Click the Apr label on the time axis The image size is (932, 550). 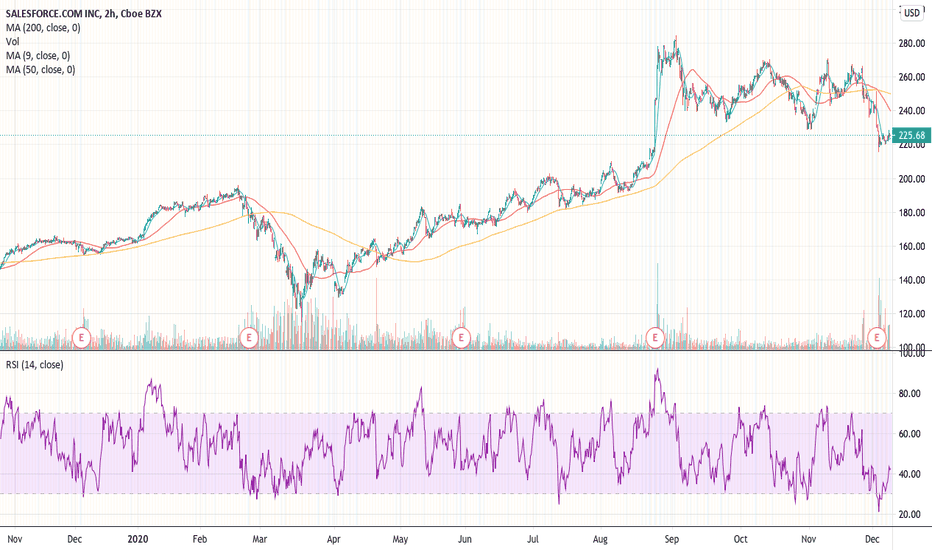pyautogui.click(x=333, y=539)
